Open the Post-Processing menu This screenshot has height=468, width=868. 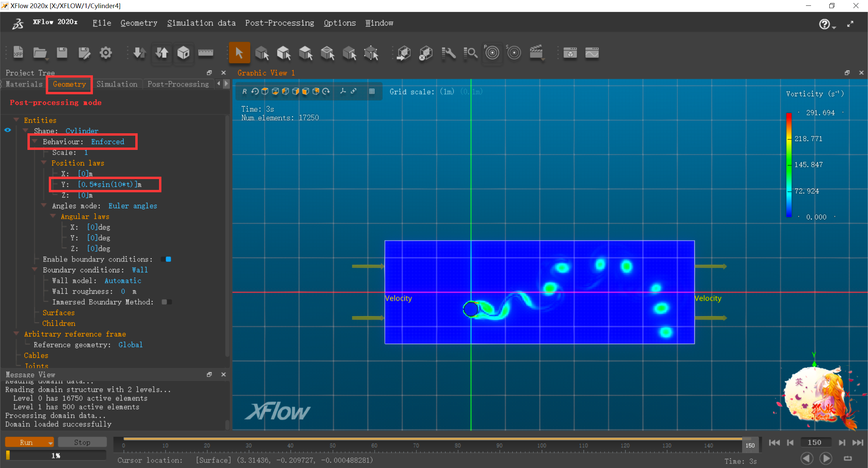(x=279, y=23)
